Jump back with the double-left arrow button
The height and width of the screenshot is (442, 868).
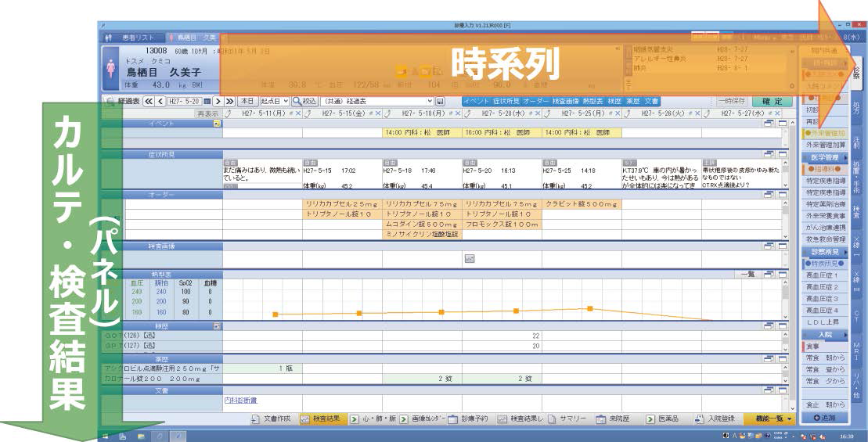[x=148, y=101]
